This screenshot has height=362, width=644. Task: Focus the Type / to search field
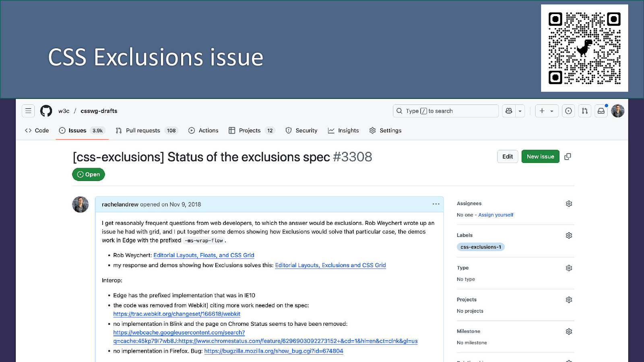pos(446,111)
